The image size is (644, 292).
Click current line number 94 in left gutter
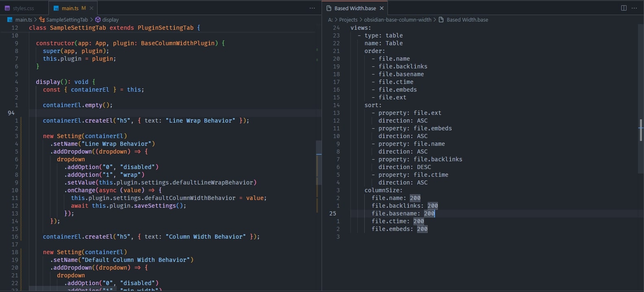(11, 113)
